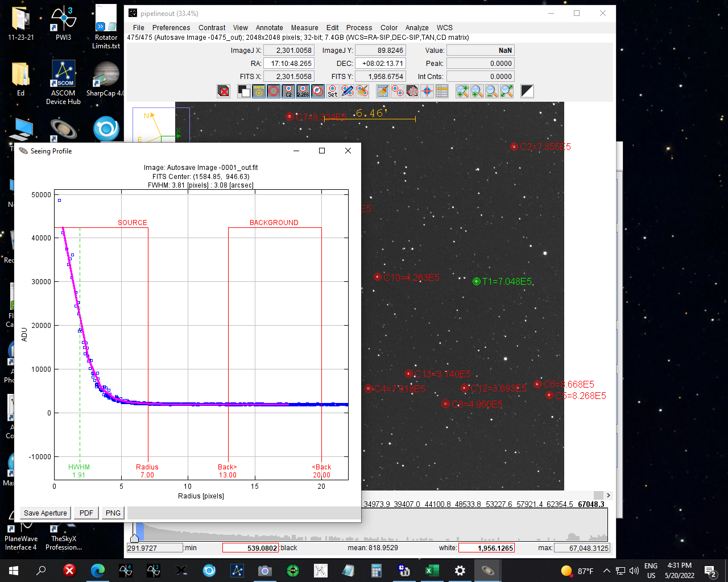728x582 pixels.
Task: Click the Excel icon in the taskbar
Action: pyautogui.click(x=431, y=571)
